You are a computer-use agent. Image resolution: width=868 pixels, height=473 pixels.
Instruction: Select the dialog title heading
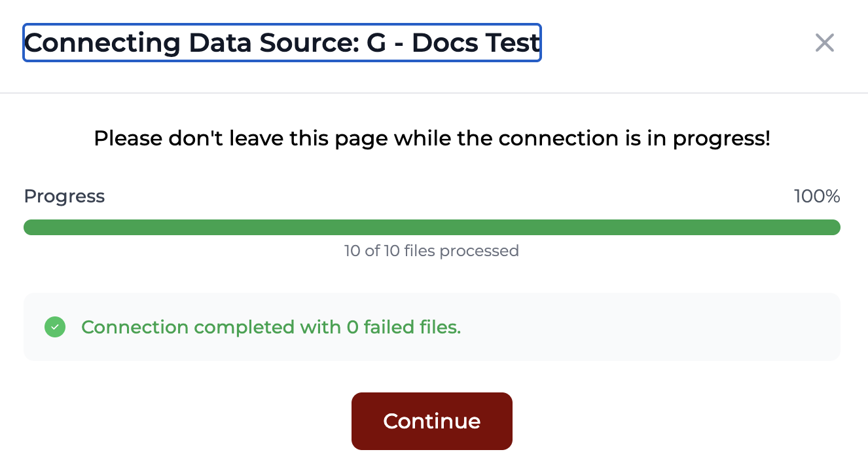click(282, 43)
